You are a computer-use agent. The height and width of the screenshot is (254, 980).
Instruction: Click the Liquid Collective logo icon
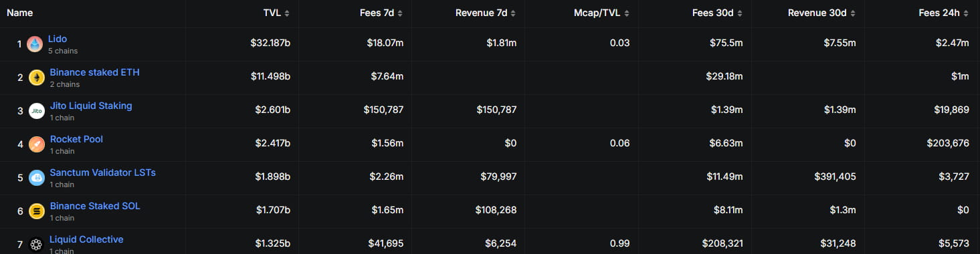click(x=37, y=245)
